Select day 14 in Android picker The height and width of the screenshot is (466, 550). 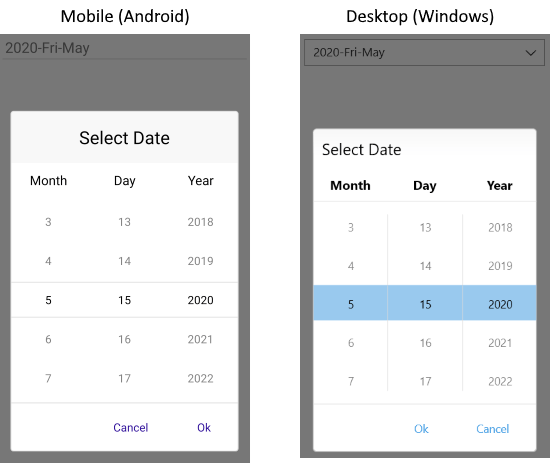(125, 261)
